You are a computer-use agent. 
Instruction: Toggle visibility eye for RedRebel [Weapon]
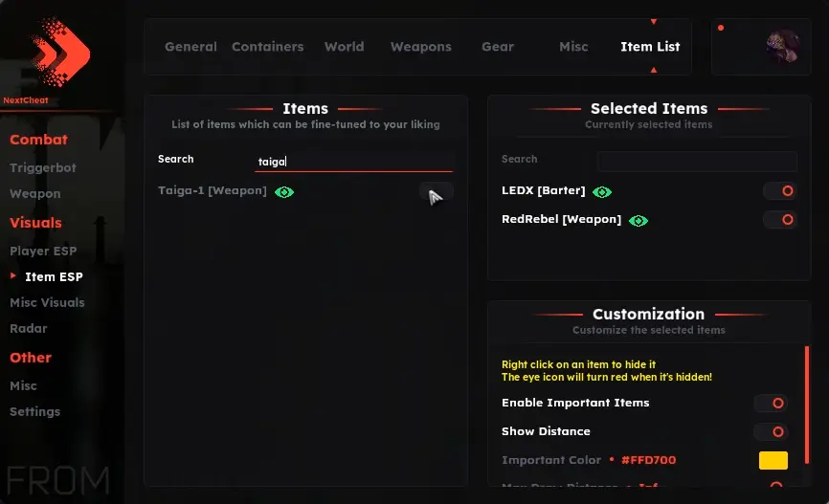click(x=639, y=220)
